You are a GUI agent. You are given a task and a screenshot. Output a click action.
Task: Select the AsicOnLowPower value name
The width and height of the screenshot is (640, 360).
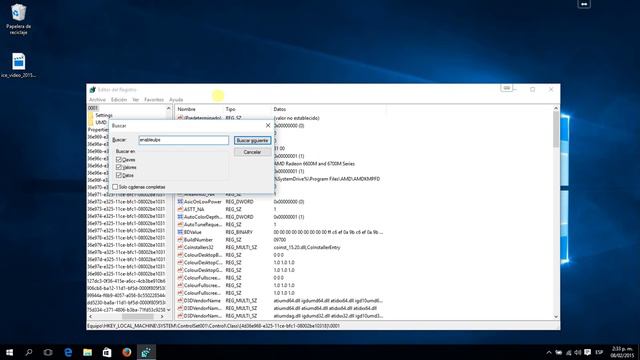(x=202, y=202)
